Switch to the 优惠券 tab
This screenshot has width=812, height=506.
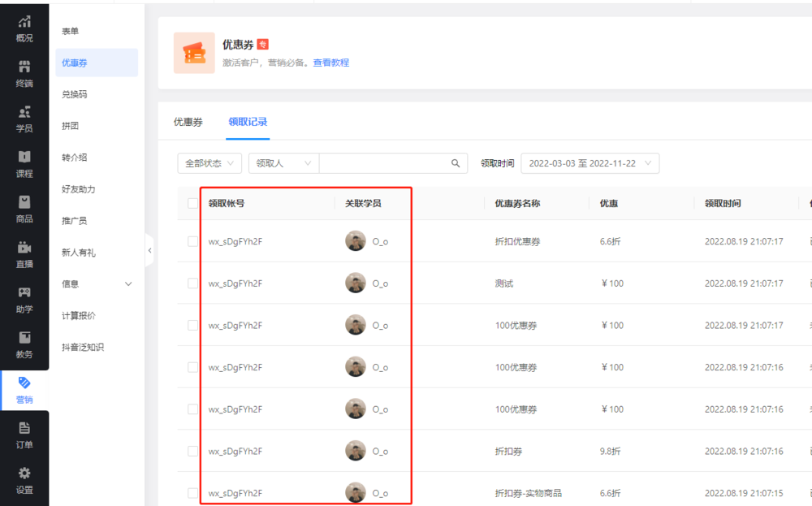tap(188, 122)
